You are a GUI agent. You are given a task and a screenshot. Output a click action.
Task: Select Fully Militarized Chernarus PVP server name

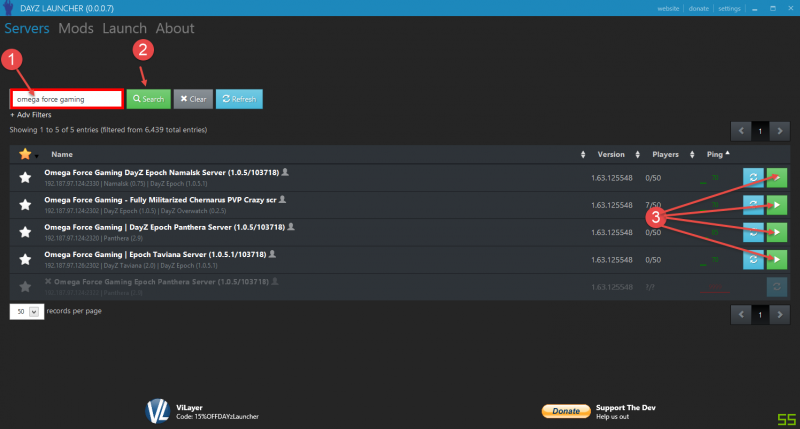[x=160, y=200]
